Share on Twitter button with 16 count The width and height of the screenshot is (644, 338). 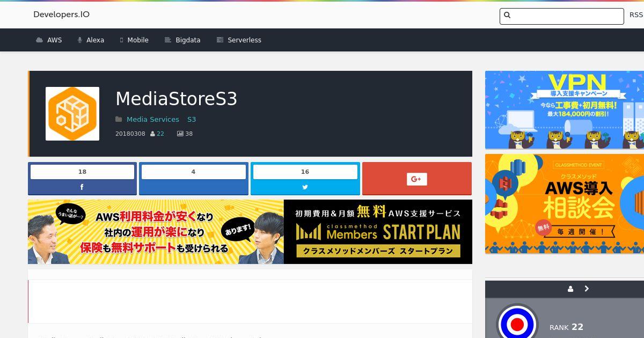tap(305, 179)
